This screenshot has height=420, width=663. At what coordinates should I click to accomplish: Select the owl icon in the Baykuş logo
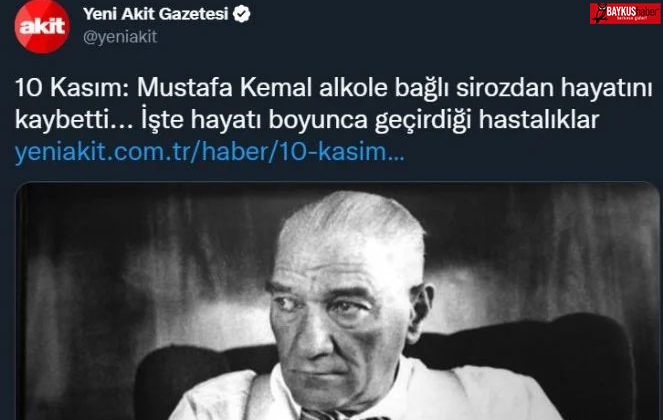tap(599, 13)
